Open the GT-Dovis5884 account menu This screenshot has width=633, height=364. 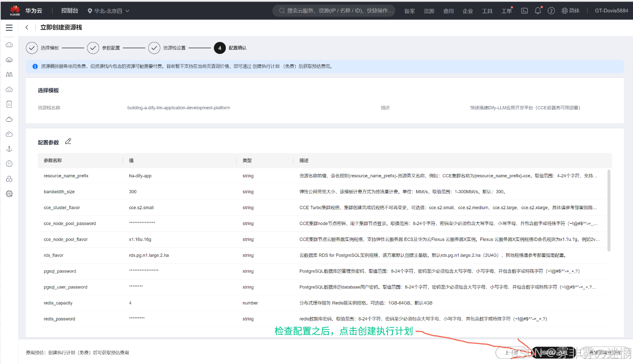[x=611, y=11]
